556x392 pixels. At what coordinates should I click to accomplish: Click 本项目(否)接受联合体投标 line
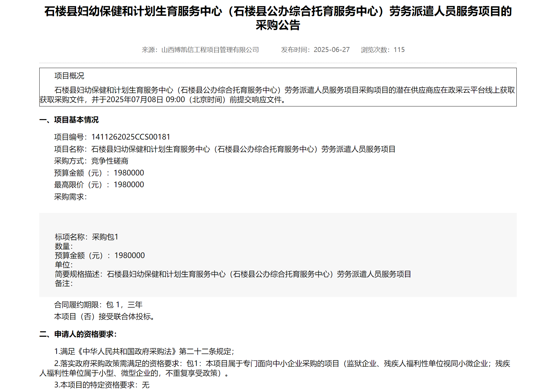(x=105, y=317)
